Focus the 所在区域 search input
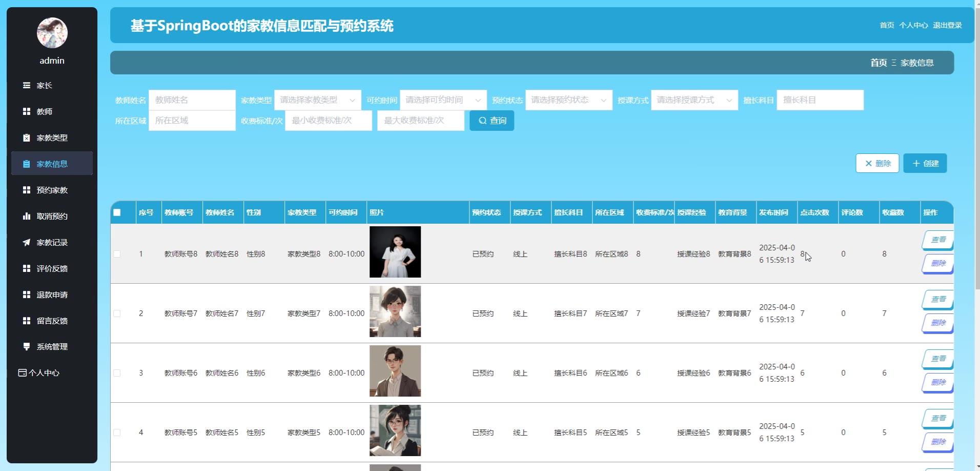 192,121
